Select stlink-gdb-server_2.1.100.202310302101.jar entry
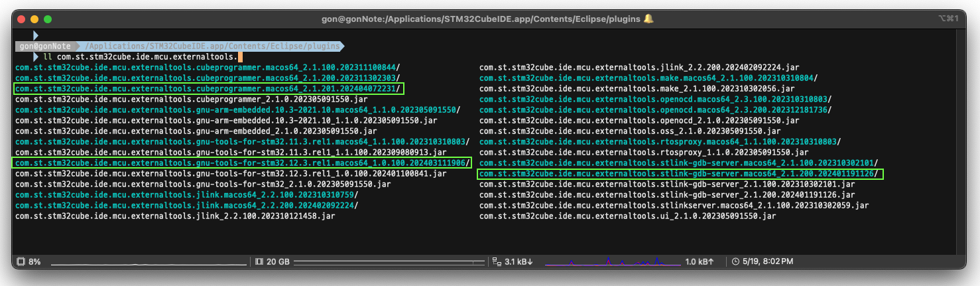Screen dimensions: 980x286 coord(666,184)
